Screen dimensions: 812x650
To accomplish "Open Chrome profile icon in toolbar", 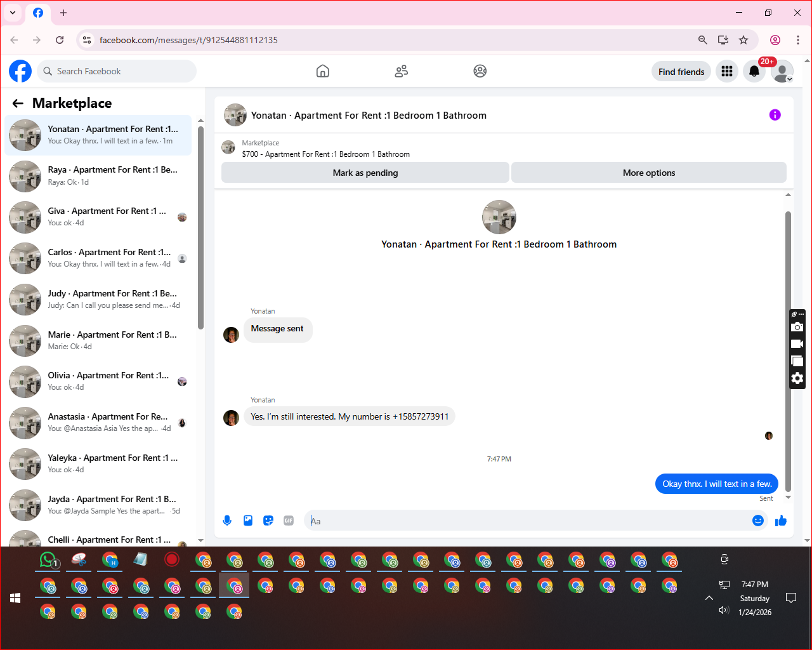I will 775,40.
